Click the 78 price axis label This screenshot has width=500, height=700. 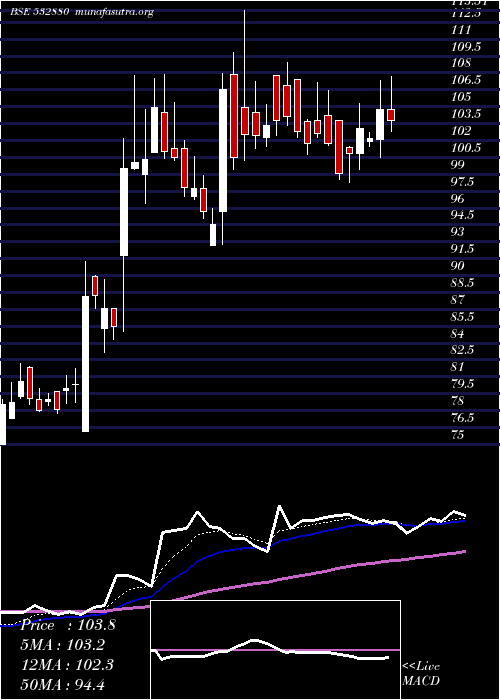[x=458, y=400]
